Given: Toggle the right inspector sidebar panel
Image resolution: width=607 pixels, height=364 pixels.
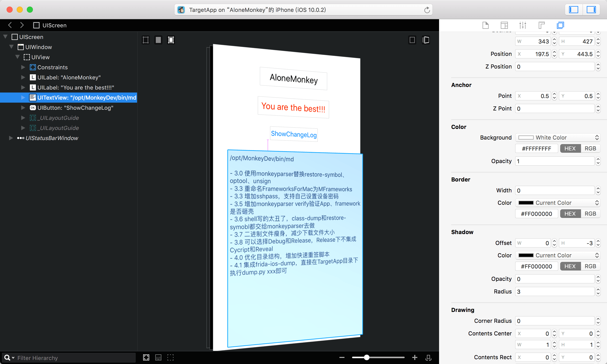Looking at the screenshot, I should [591, 10].
